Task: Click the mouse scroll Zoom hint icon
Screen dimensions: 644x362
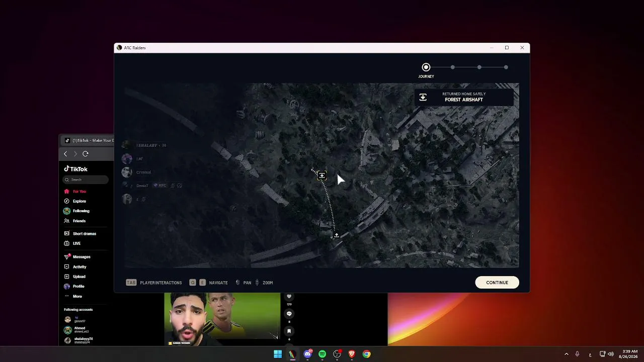Action: pos(257,283)
